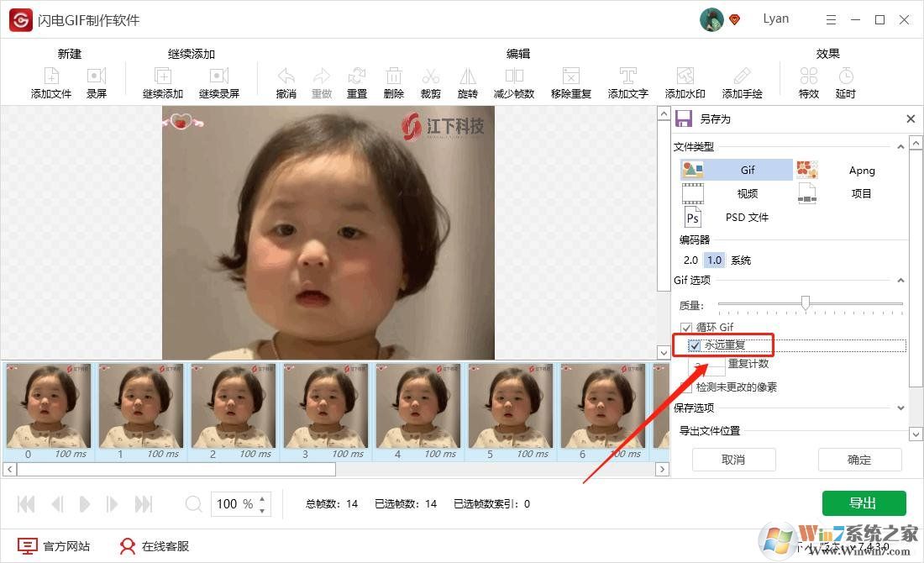Click the 导出 export button
Screen dimensions: 924x563
point(864,502)
